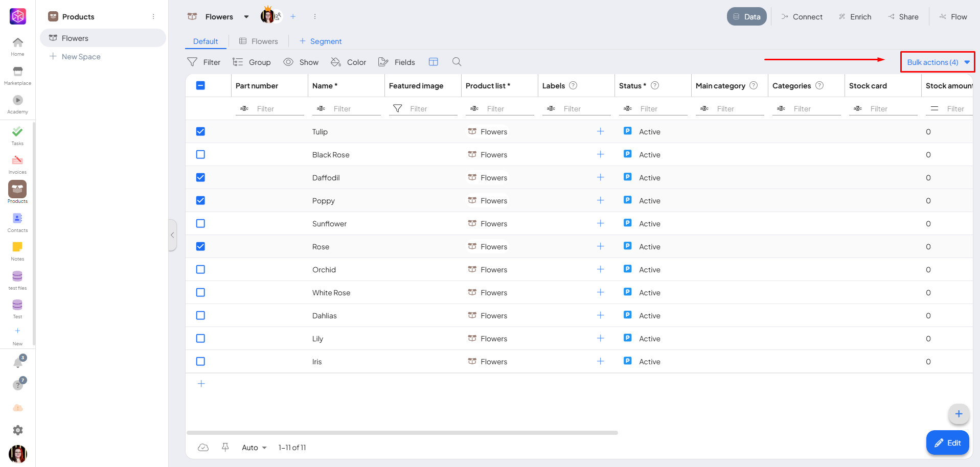Click the table layout icon in toolbar
The width and height of the screenshot is (980, 467).
[433, 62]
